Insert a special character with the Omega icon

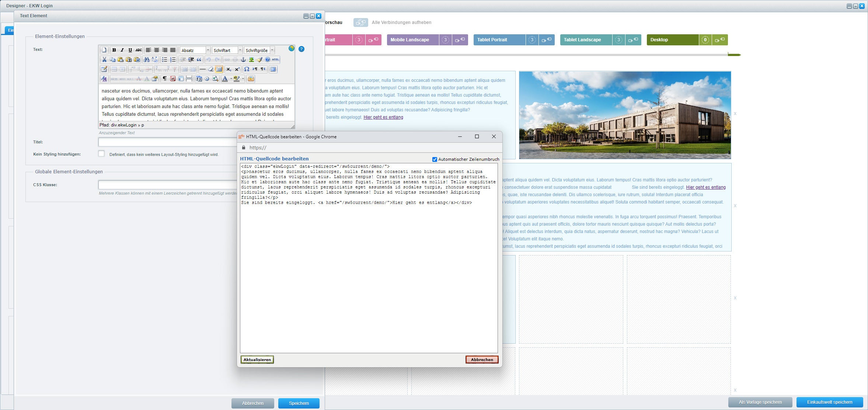tap(247, 69)
